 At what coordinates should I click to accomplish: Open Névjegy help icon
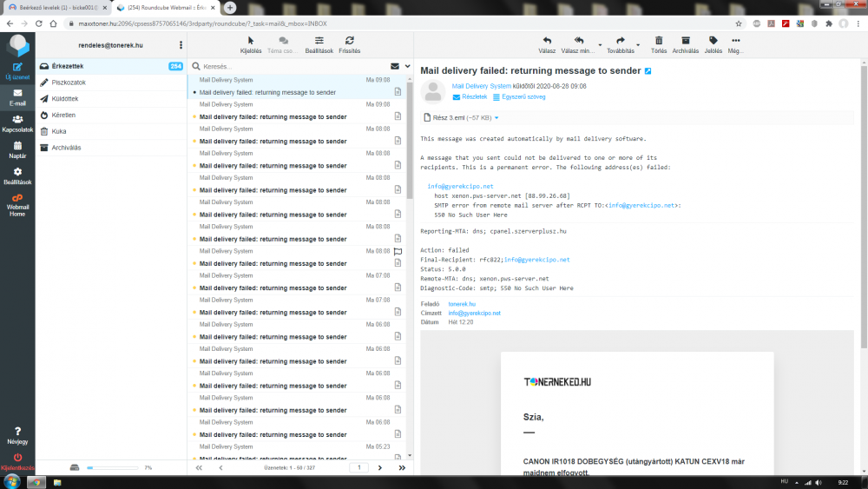pyautogui.click(x=17, y=435)
